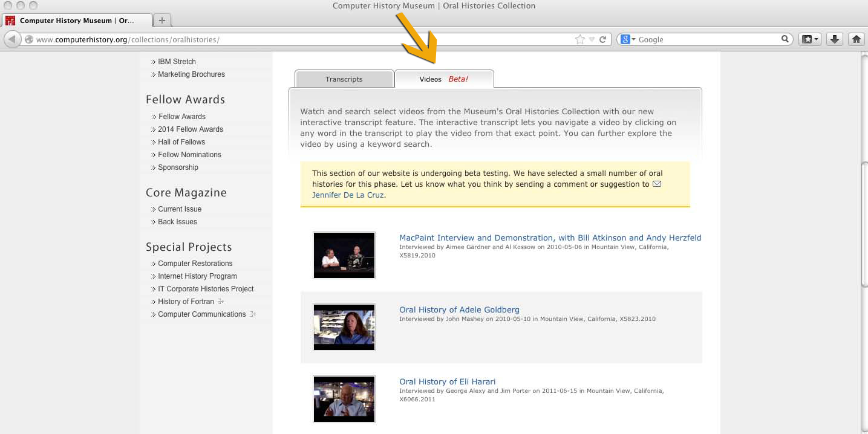Bookmark this page with the star icon
The height and width of the screenshot is (434, 868).
[x=579, y=39]
